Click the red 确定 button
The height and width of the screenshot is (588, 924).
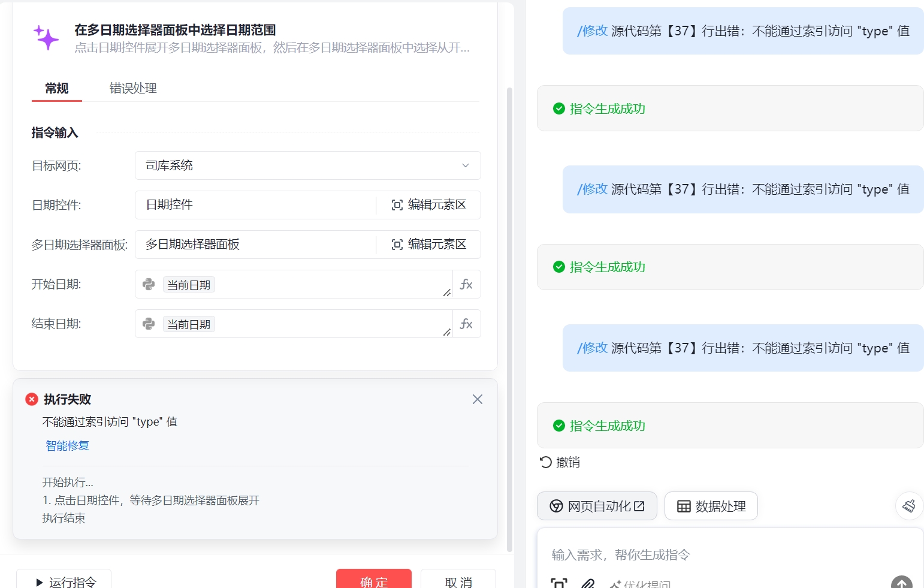coord(374,580)
